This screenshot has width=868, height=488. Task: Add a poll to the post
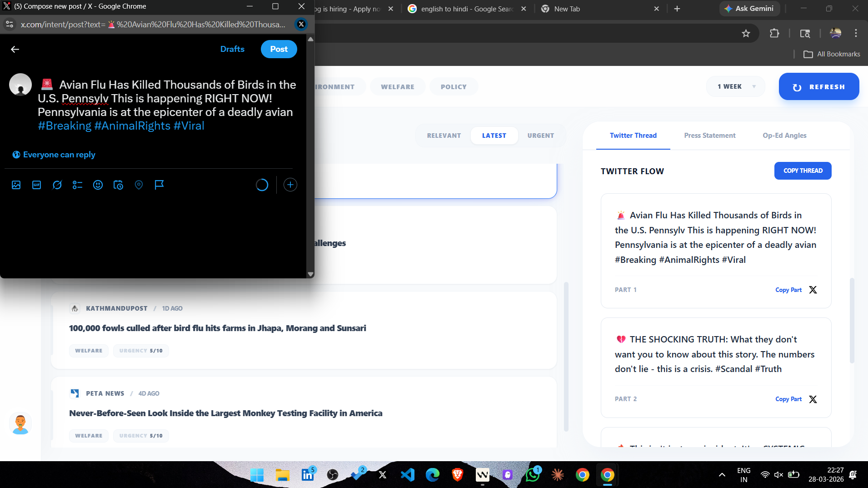[x=77, y=185]
